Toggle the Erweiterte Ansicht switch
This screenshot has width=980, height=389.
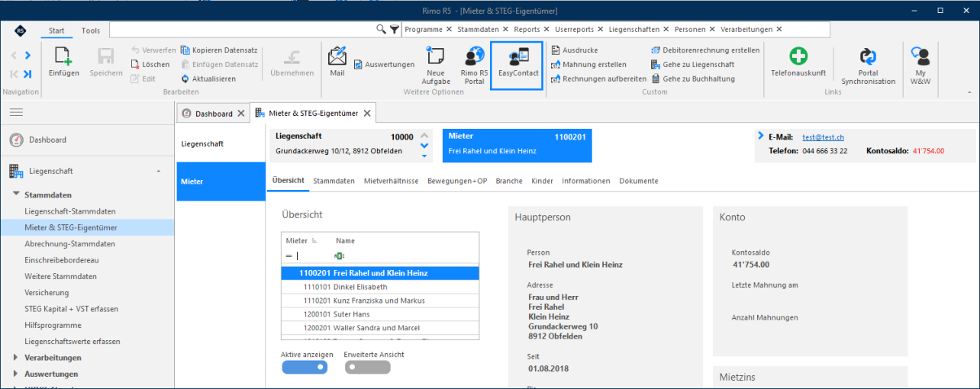click(x=367, y=367)
